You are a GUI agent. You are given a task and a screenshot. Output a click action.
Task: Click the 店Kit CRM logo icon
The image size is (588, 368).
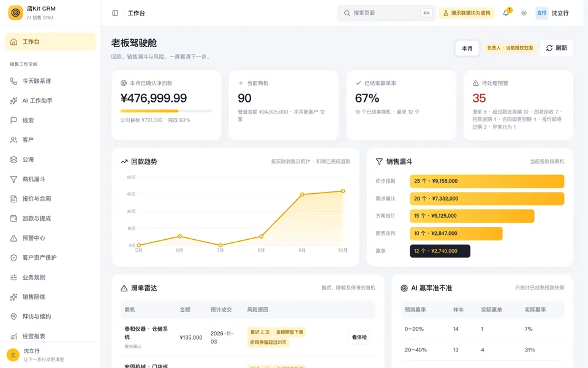[x=15, y=13]
